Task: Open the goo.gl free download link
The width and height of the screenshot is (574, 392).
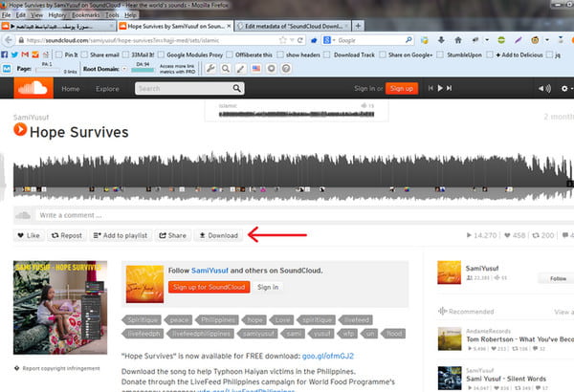Action: click(x=328, y=356)
